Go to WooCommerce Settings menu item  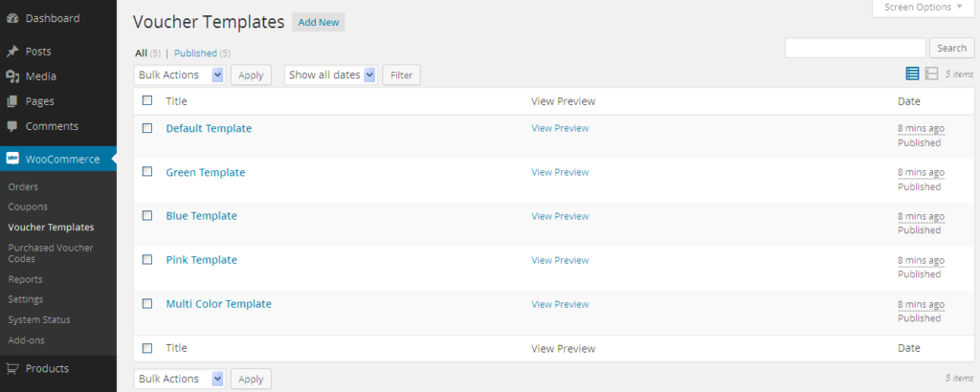[26, 299]
